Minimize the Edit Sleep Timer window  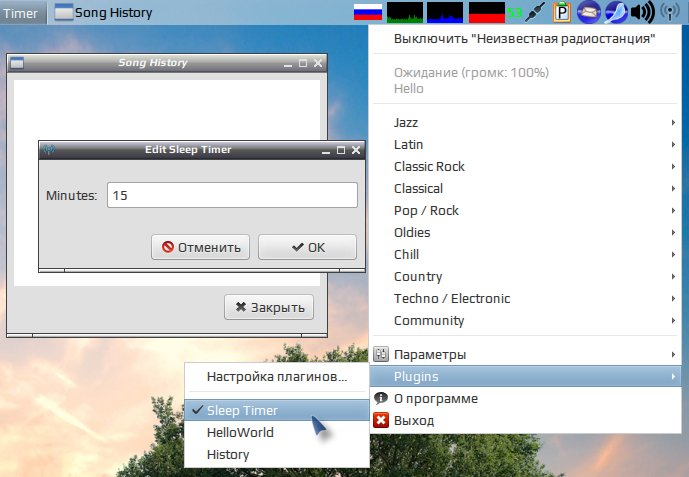pos(326,151)
